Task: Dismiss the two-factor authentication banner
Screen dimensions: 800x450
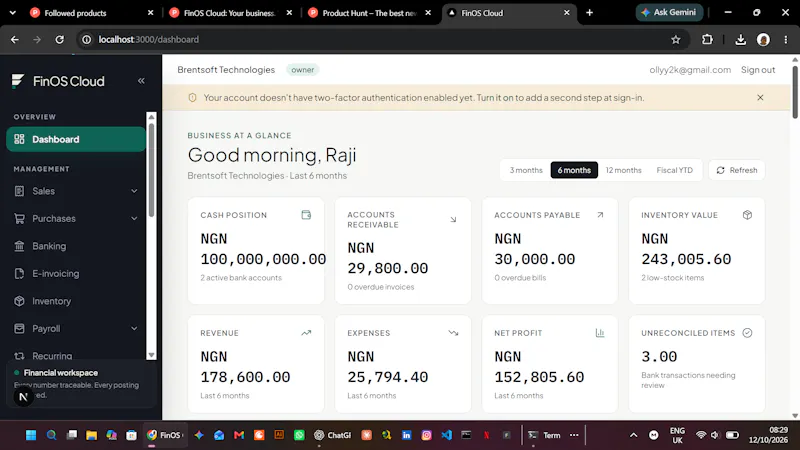Action: pyautogui.click(x=760, y=97)
